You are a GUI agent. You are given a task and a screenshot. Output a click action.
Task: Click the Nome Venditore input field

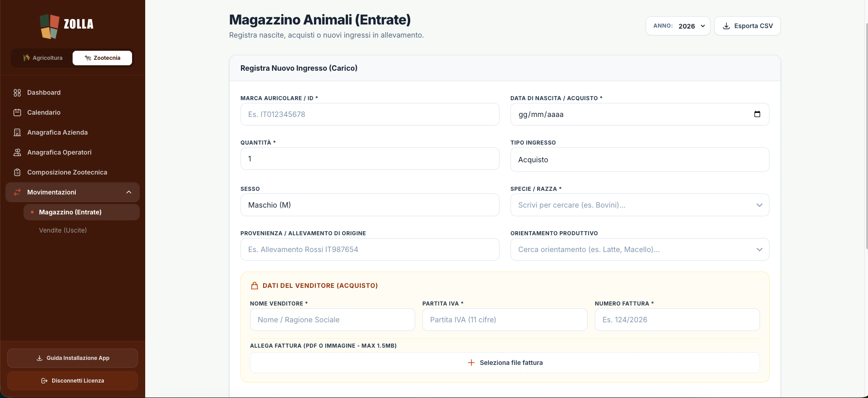[x=333, y=320]
